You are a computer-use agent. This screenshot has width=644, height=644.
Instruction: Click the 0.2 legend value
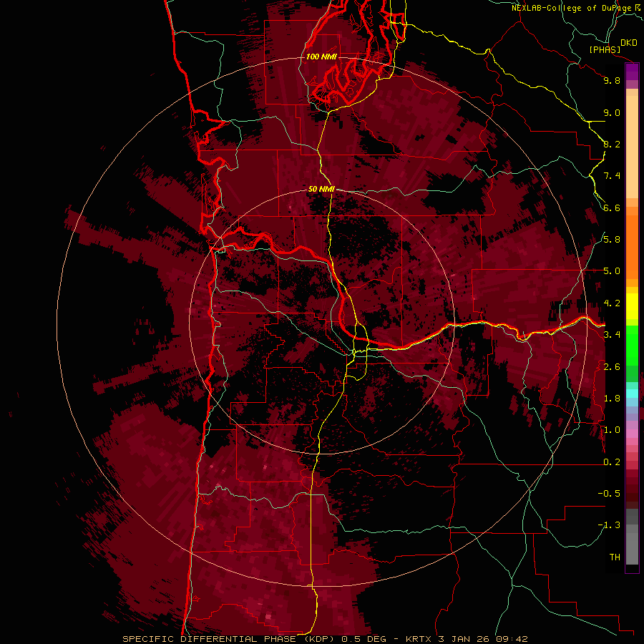point(612,462)
